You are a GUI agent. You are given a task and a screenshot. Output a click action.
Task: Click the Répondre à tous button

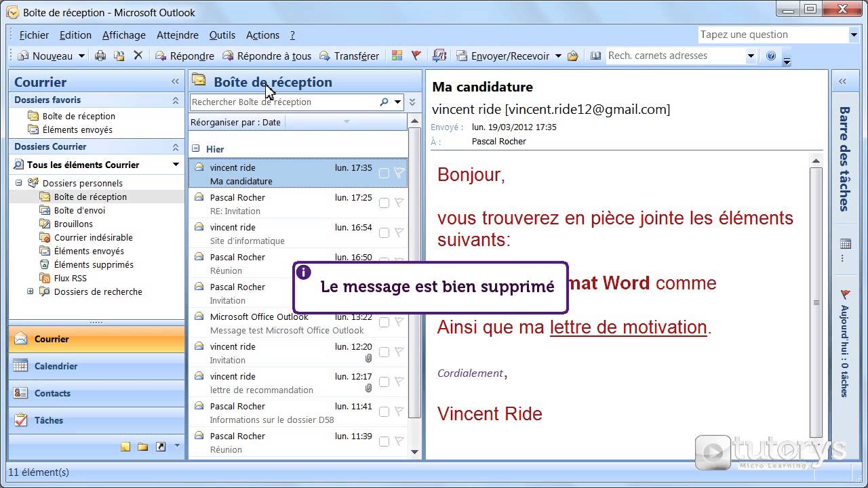coord(267,56)
